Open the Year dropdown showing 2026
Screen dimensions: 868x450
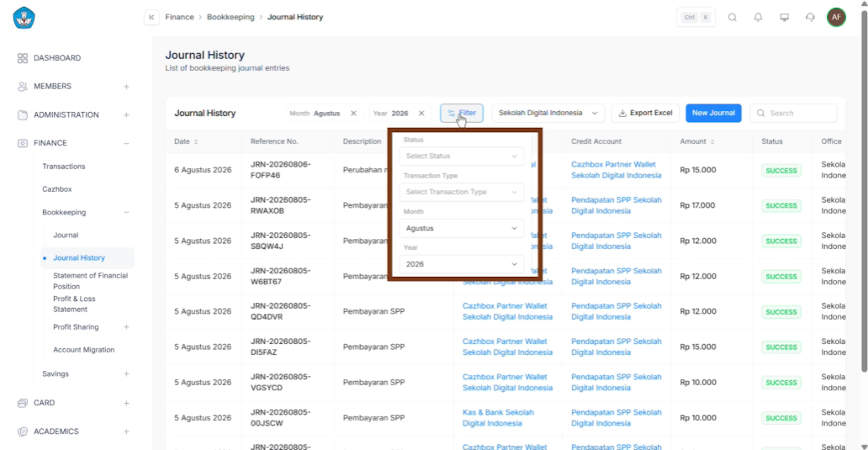tap(462, 264)
